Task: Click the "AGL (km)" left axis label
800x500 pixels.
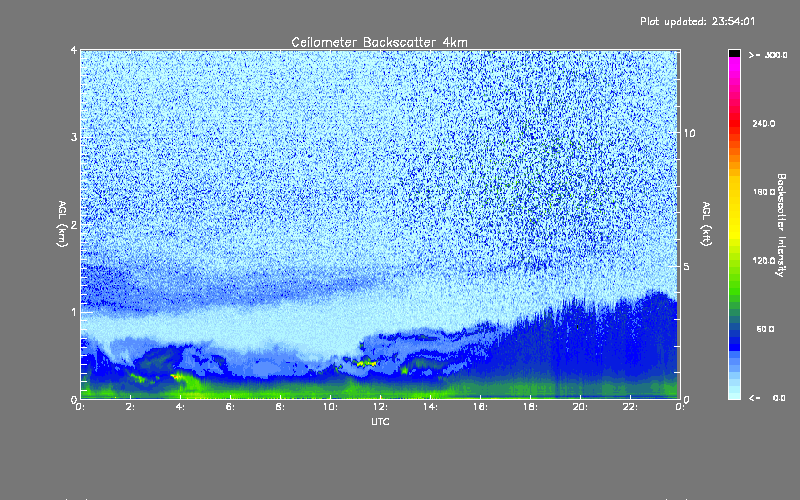Action: 63,224
